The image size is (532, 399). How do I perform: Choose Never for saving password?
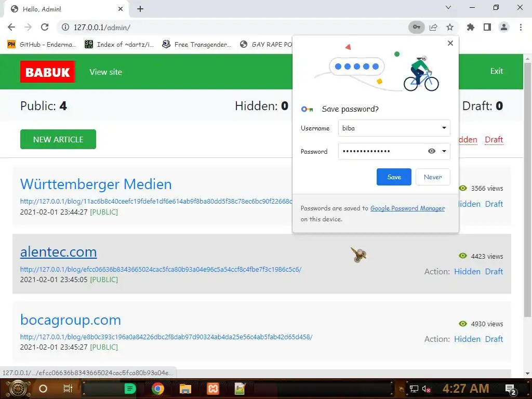point(433,177)
